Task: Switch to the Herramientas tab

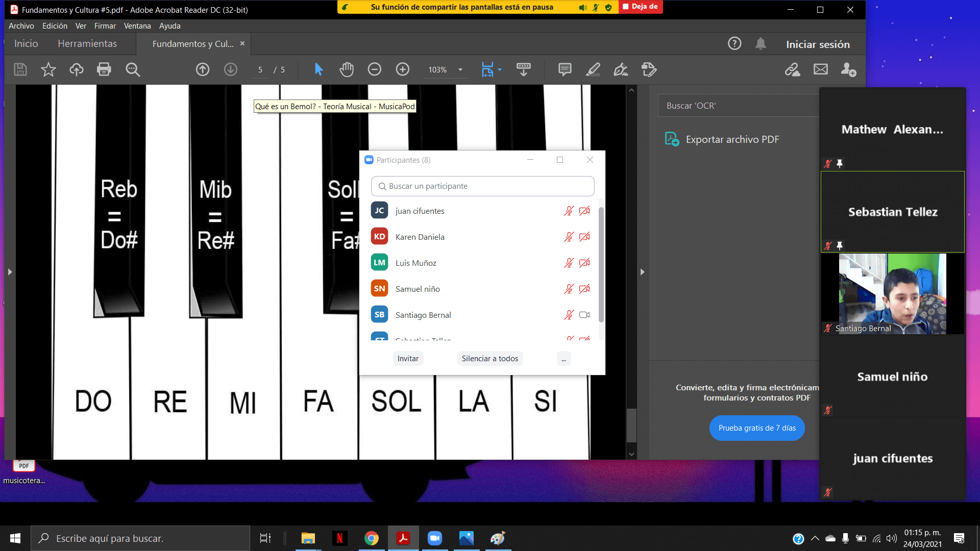Action: pos(87,44)
